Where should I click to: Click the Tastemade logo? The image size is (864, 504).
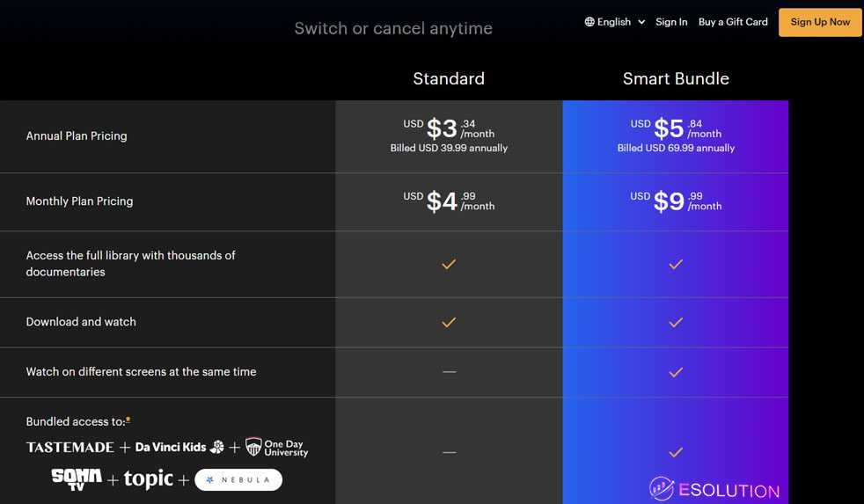tap(70, 447)
